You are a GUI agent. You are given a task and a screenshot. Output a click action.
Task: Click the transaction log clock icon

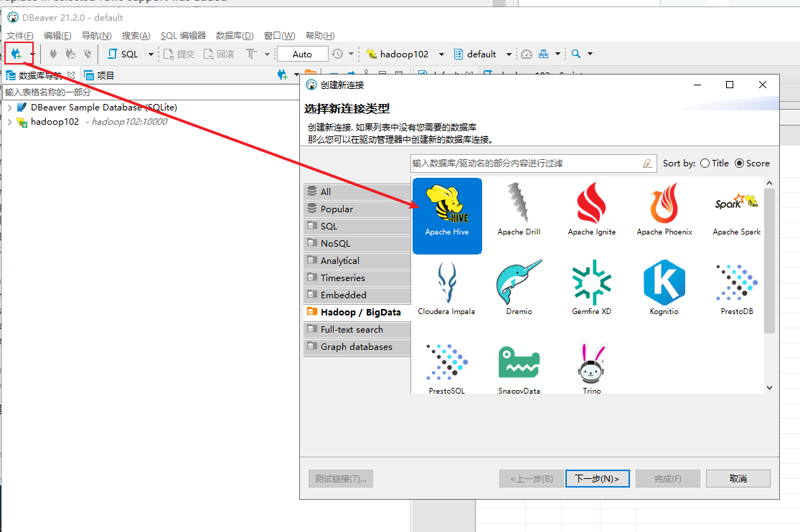point(337,54)
